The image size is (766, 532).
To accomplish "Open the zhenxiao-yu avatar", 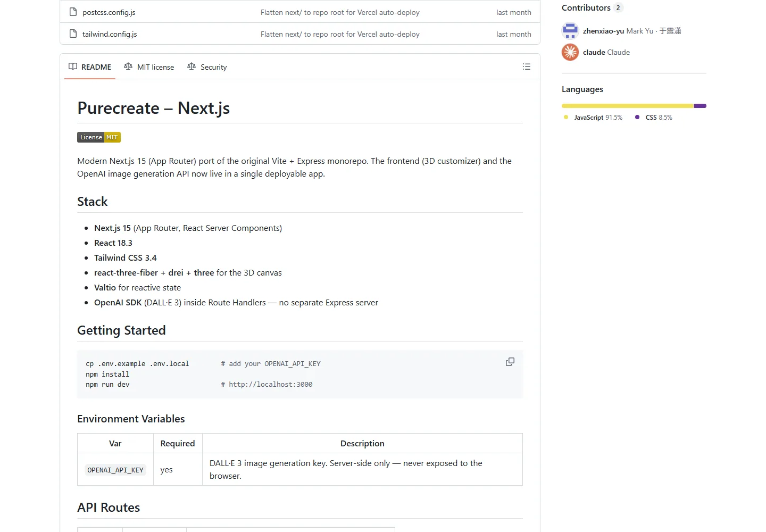I will [x=570, y=31].
